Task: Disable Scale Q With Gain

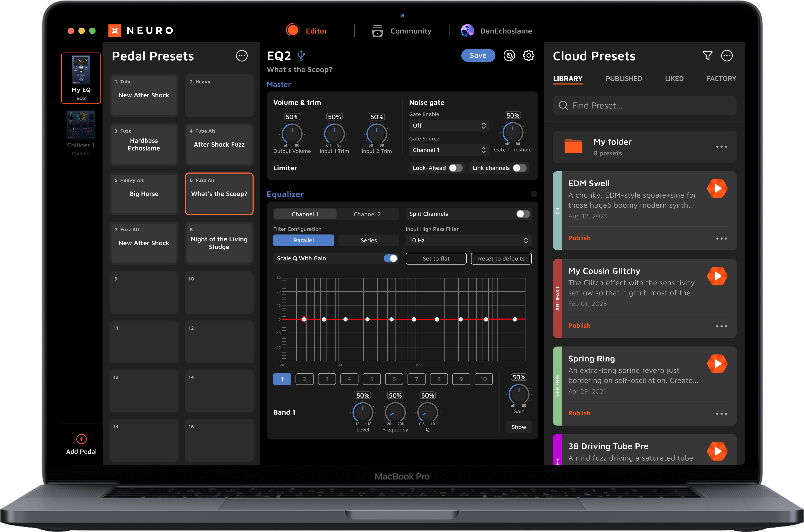Action: pyautogui.click(x=391, y=258)
